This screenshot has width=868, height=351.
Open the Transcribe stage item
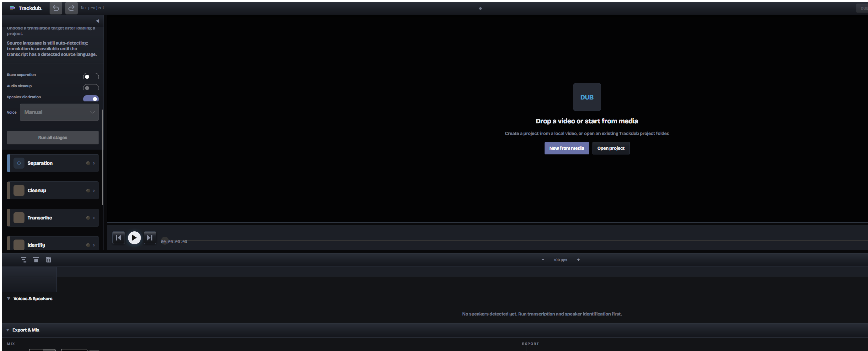[53, 218]
